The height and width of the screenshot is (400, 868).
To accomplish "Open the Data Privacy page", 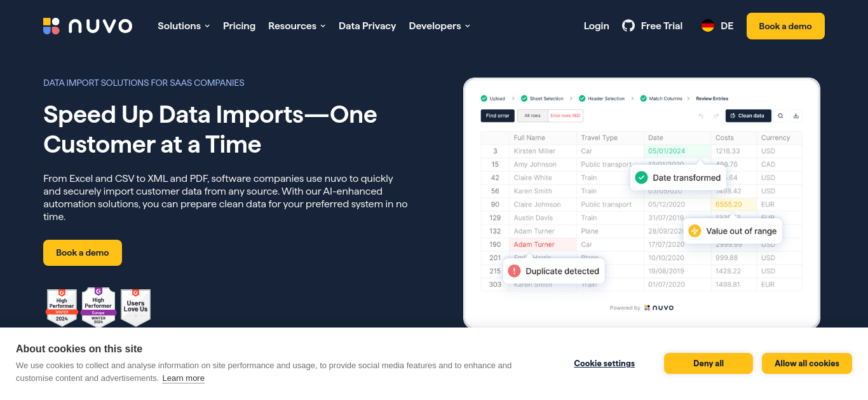I will (x=367, y=26).
